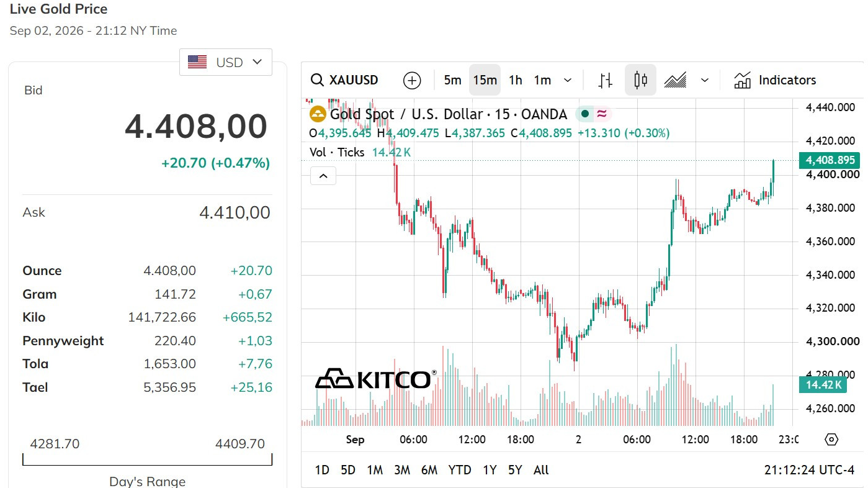This screenshot has height=488, width=868.
Task: Select the bars chart style icon
Action: coord(606,80)
